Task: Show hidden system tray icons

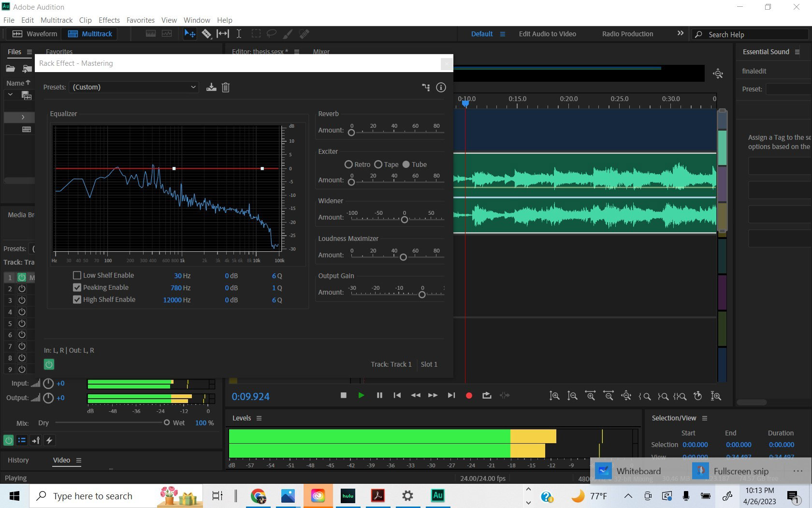Action: point(628,496)
